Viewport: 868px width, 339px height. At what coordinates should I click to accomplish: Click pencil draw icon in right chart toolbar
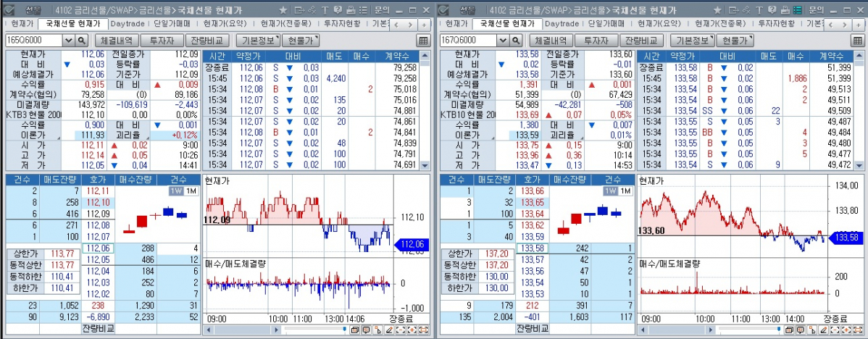[x=824, y=330]
